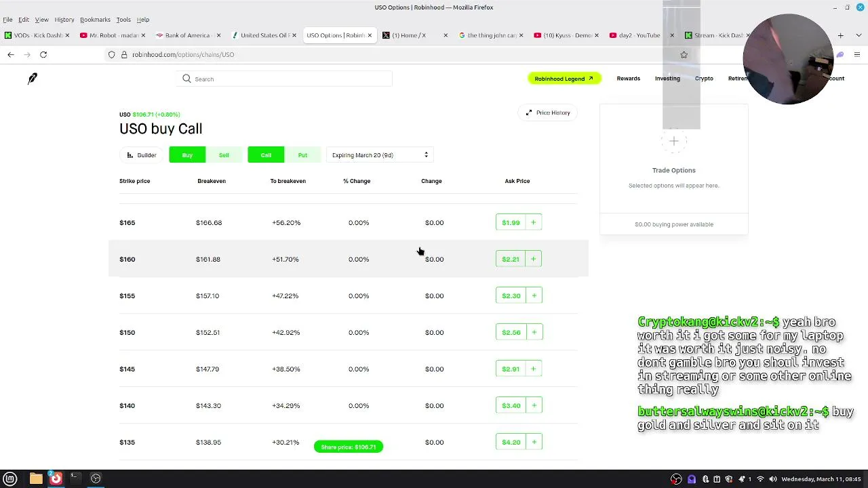Select the Put option type

(x=302, y=155)
